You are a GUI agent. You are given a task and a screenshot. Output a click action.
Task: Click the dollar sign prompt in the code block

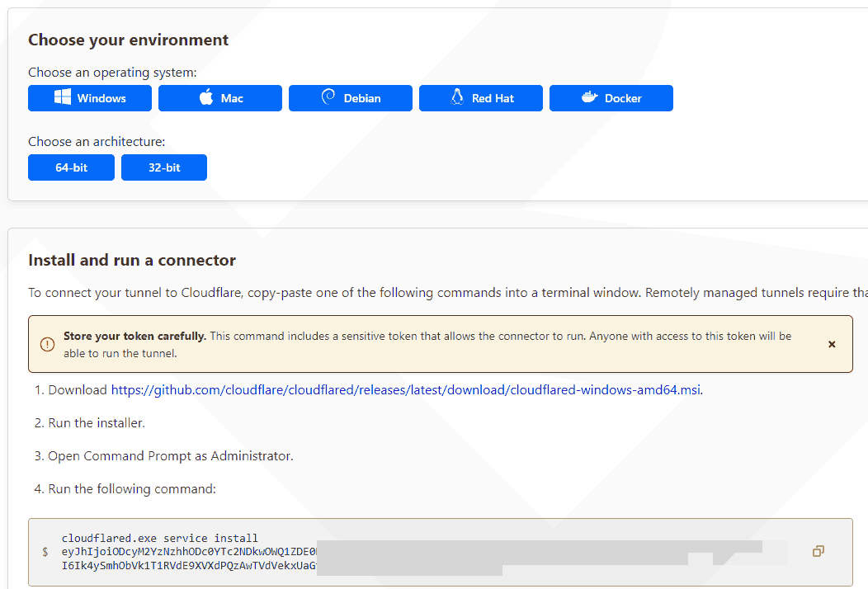pyautogui.click(x=45, y=552)
